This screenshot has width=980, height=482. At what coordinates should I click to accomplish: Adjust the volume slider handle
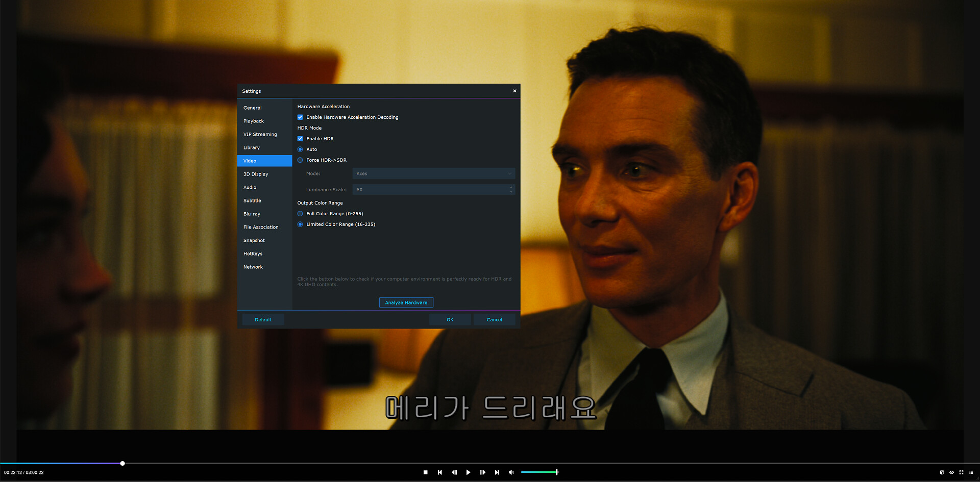(556, 472)
